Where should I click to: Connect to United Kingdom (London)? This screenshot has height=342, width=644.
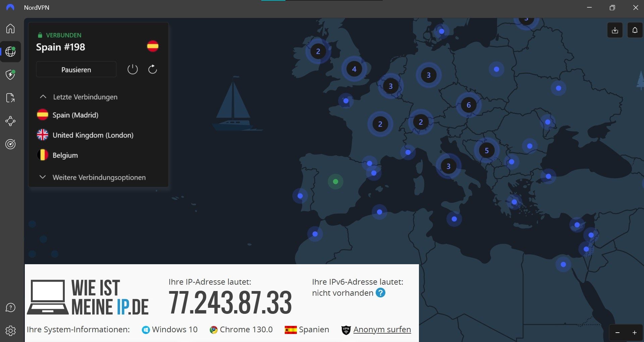(x=85, y=135)
